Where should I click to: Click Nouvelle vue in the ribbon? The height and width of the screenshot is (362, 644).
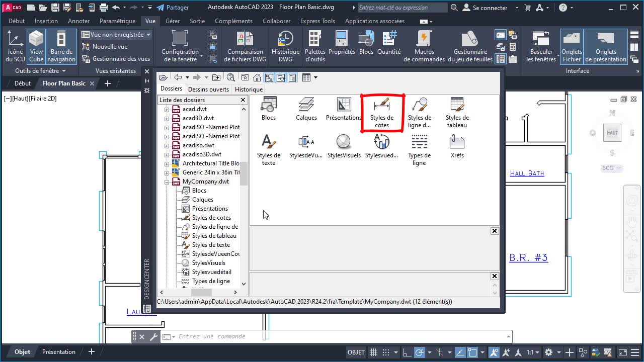click(x=104, y=47)
